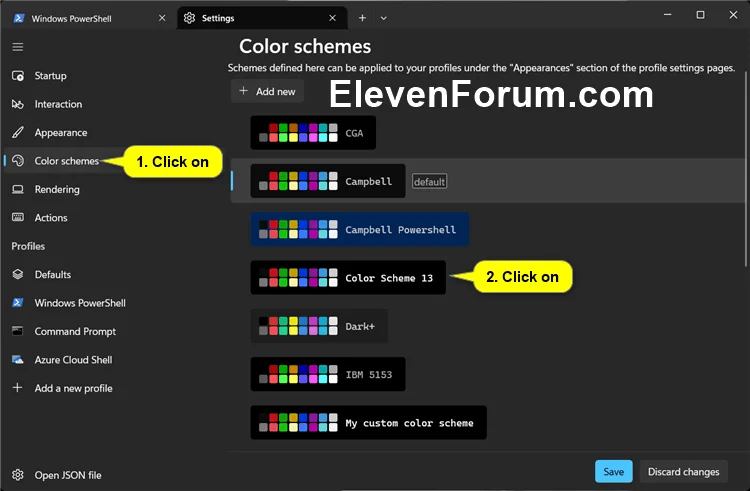Click the Profiles section header
Viewport: 750px width, 491px height.
(28, 246)
